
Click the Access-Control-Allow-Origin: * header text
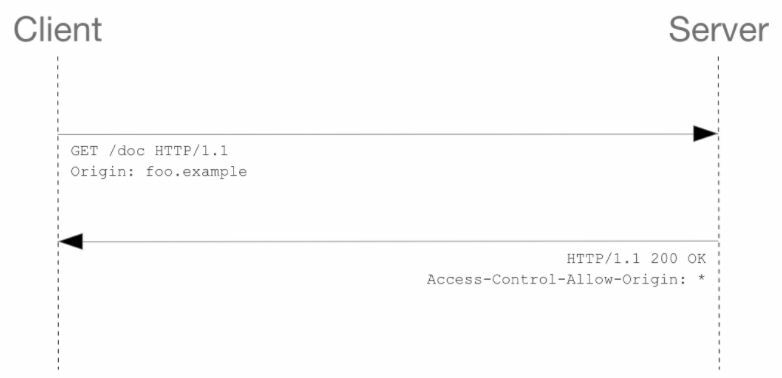566,280
